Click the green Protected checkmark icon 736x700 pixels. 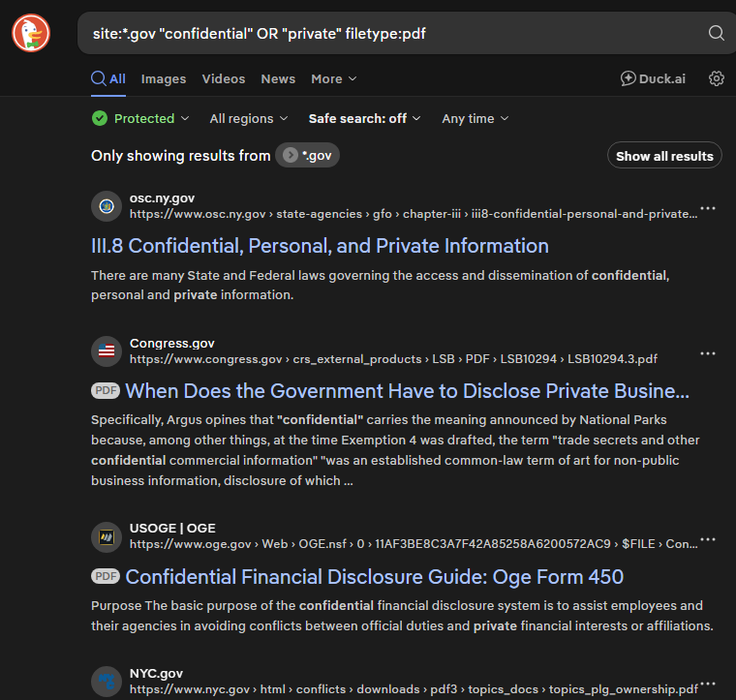[100, 118]
